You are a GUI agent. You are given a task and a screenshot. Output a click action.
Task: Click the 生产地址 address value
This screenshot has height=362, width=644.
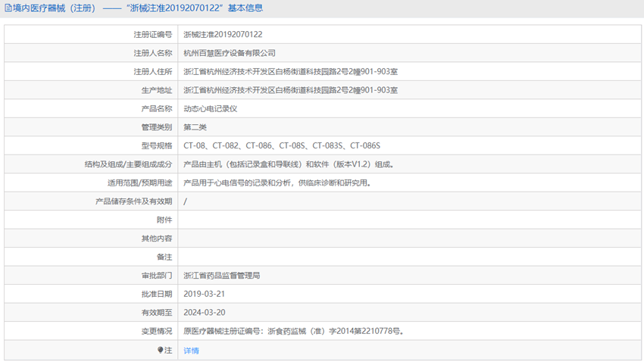point(290,90)
